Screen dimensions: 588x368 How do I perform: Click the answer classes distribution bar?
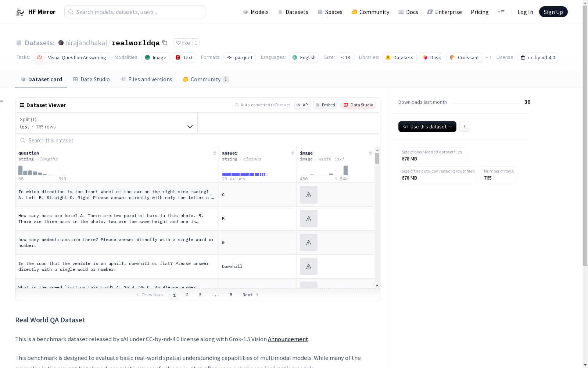pyautogui.click(x=245, y=174)
